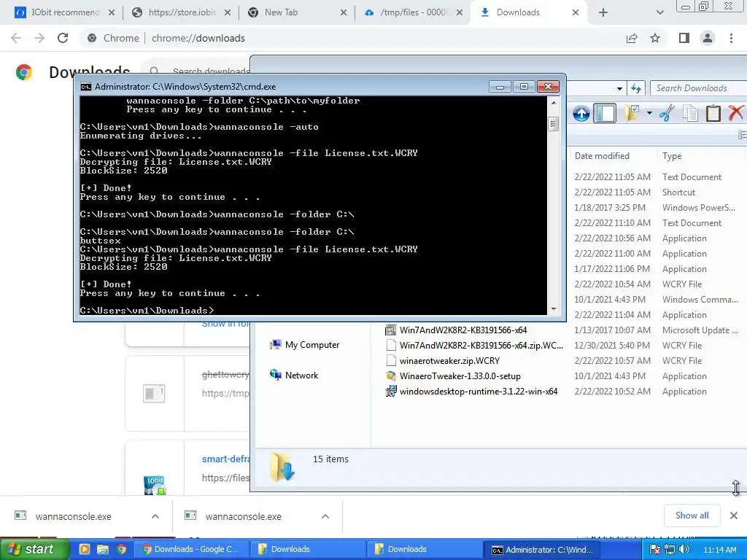Close the IObit recommend tab
Image resolution: width=747 pixels, height=560 pixels.
tap(112, 12)
